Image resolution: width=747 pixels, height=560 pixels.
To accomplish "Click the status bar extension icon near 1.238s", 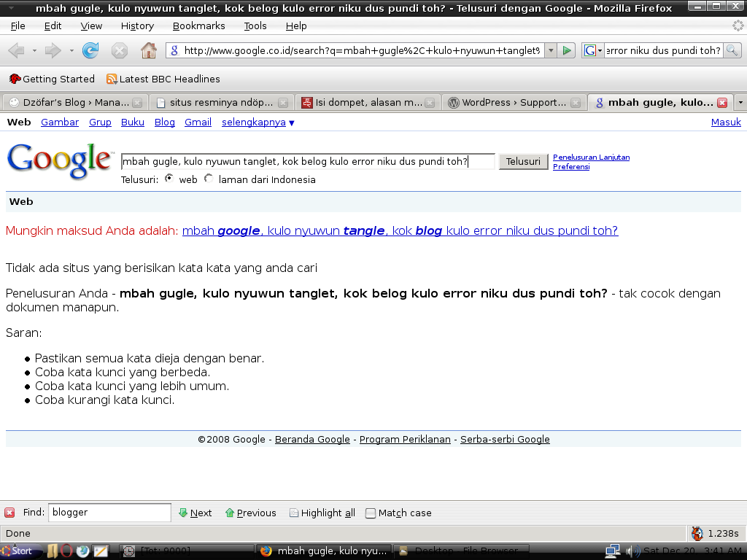I will [697, 533].
